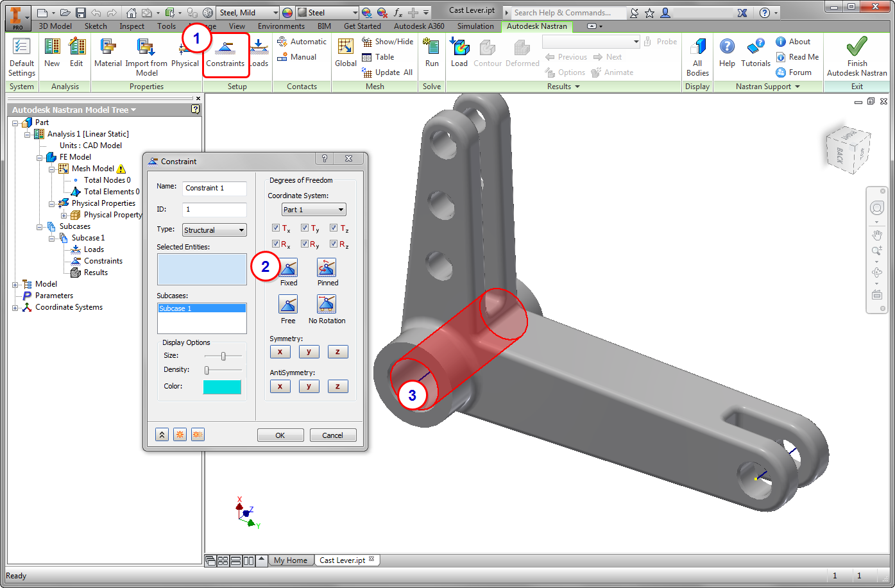Edit the current analysis

[x=76, y=53]
